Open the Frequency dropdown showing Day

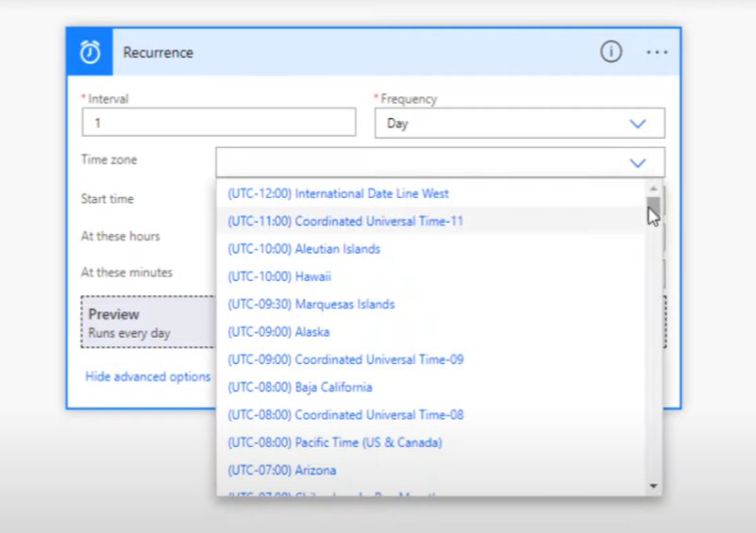click(x=520, y=124)
